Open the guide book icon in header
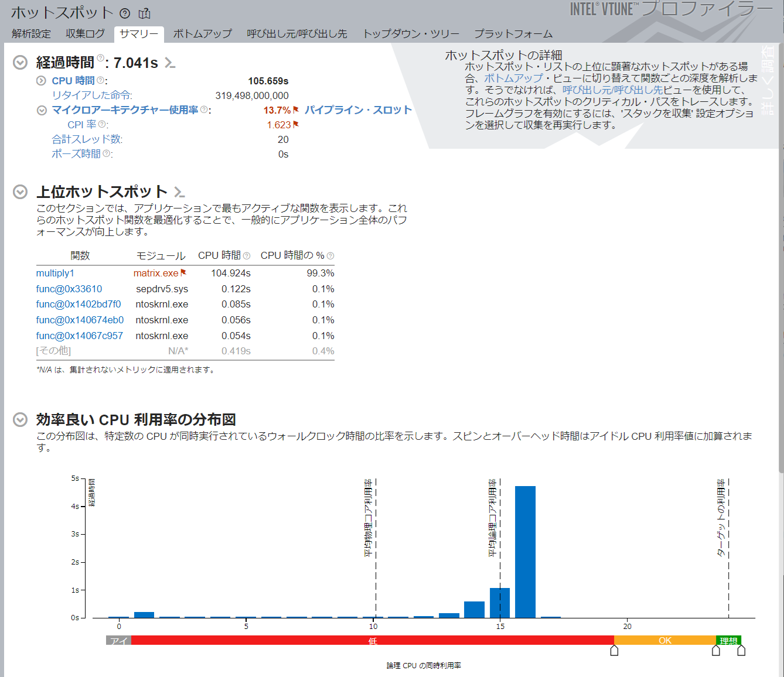 (x=144, y=13)
